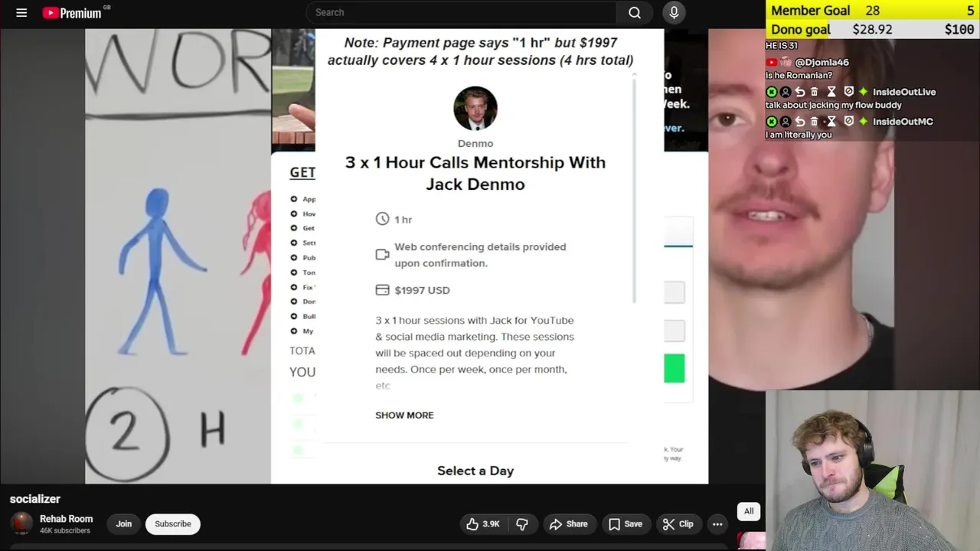Select the All filter chip

749,511
